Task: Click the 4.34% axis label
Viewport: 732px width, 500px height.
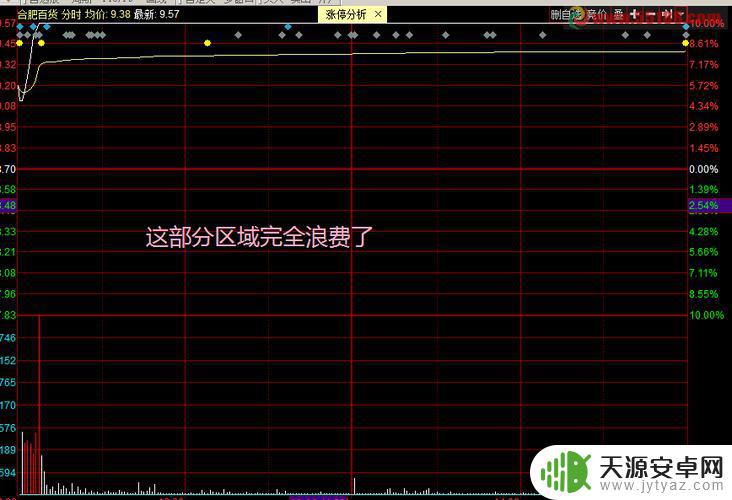Action: (x=704, y=106)
